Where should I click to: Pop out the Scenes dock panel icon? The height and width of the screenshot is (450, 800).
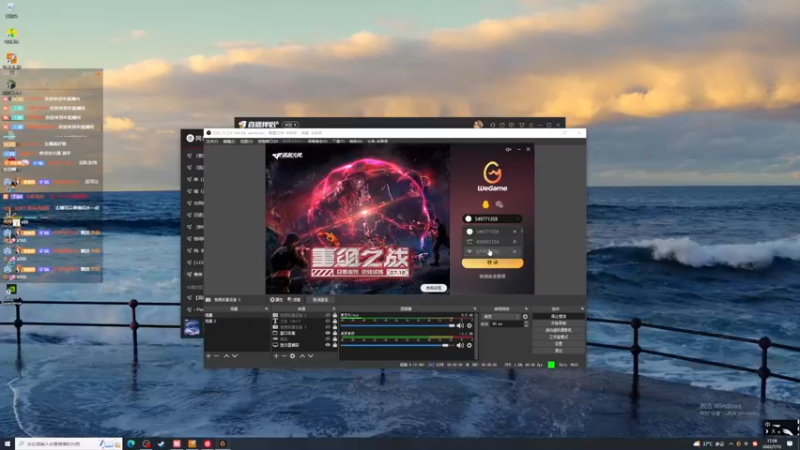click(x=267, y=309)
